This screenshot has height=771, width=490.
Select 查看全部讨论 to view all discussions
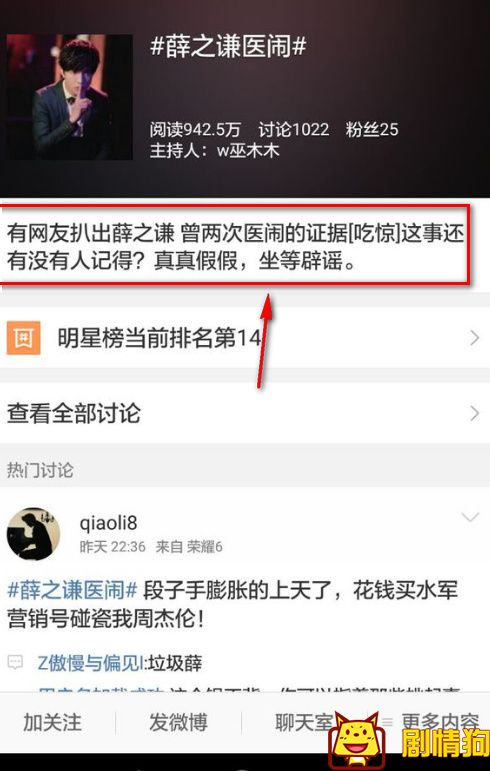(x=245, y=413)
